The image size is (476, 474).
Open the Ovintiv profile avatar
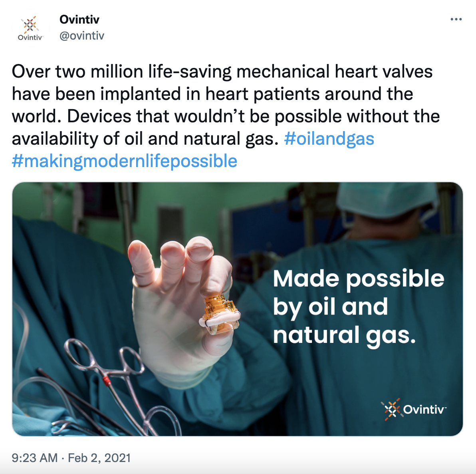point(30,28)
